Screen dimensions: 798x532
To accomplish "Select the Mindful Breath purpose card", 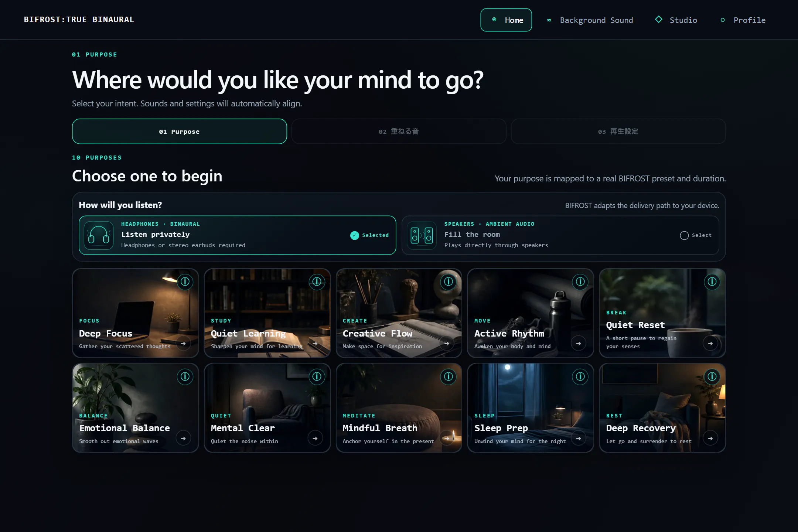I will point(399,408).
